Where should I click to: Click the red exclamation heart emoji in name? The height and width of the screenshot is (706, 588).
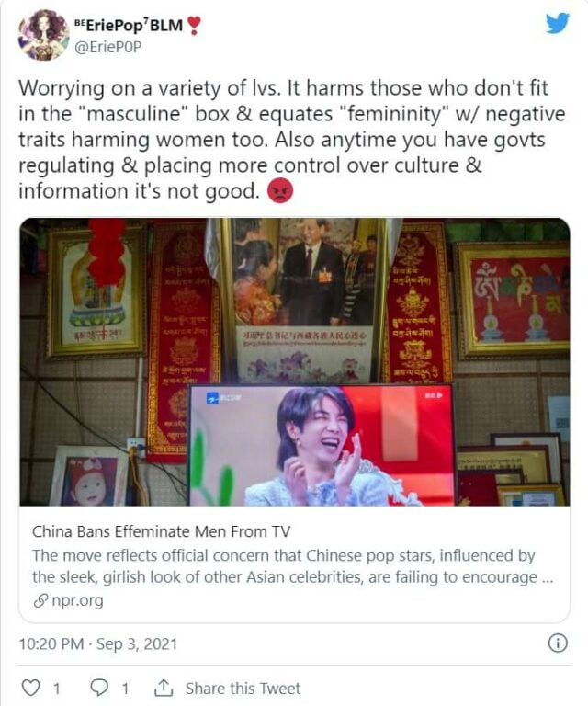pos(194,25)
